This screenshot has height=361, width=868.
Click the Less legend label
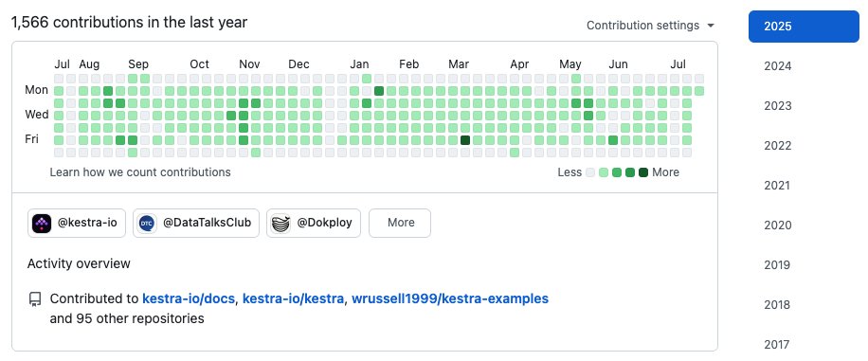(x=570, y=172)
